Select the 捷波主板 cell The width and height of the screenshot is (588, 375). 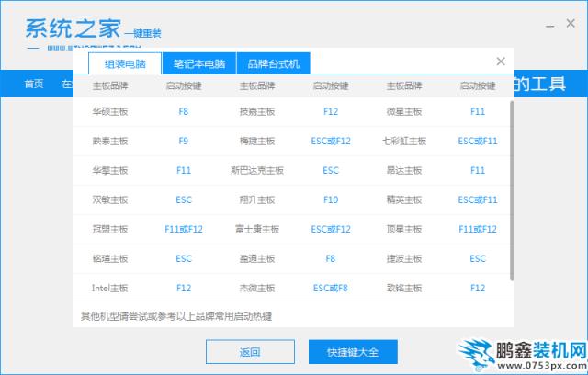404,259
